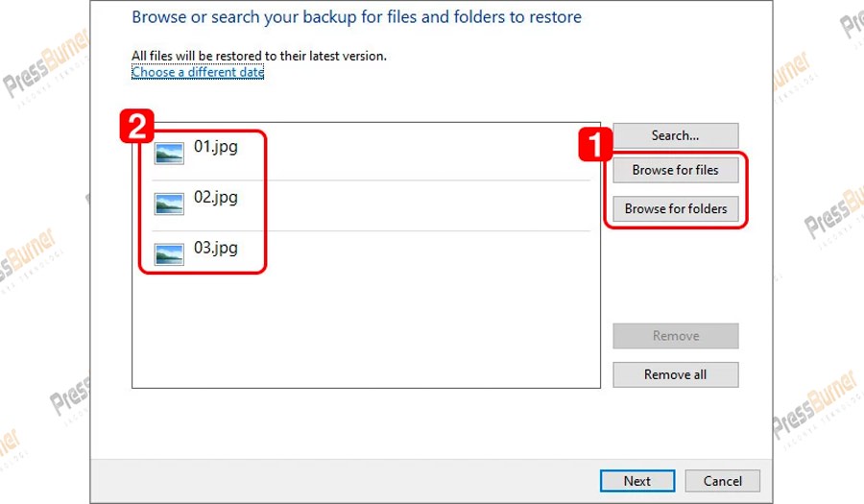Click the empty area below the file list

365,336
